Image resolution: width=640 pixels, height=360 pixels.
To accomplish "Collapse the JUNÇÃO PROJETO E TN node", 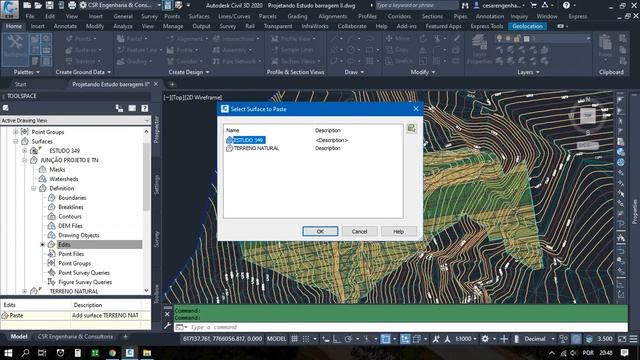I will point(24,160).
